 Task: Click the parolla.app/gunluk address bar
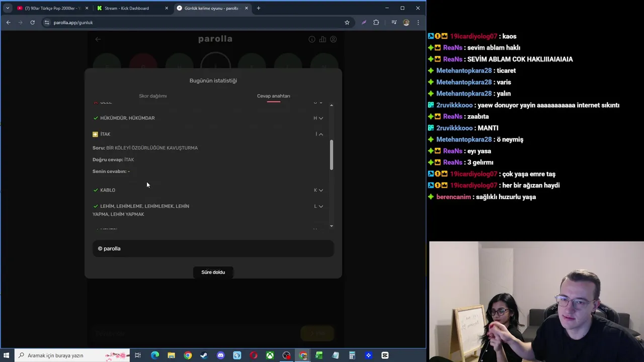click(x=191, y=22)
